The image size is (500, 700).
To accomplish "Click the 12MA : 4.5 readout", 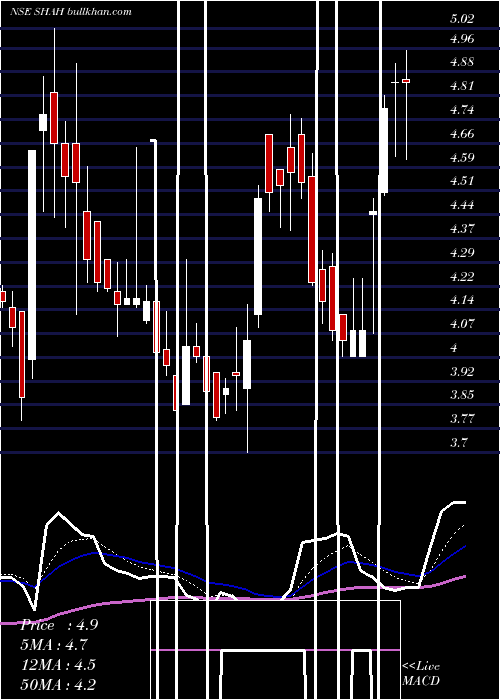I will pyautogui.click(x=58, y=665).
